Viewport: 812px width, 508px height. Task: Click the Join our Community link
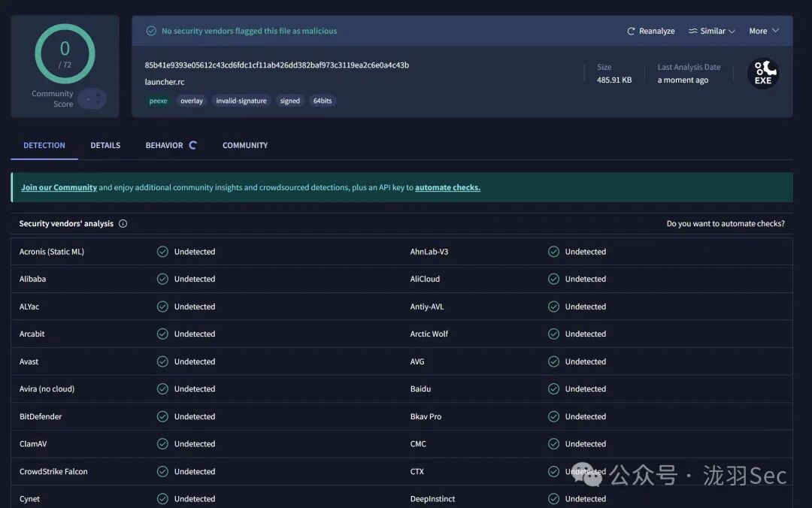59,188
